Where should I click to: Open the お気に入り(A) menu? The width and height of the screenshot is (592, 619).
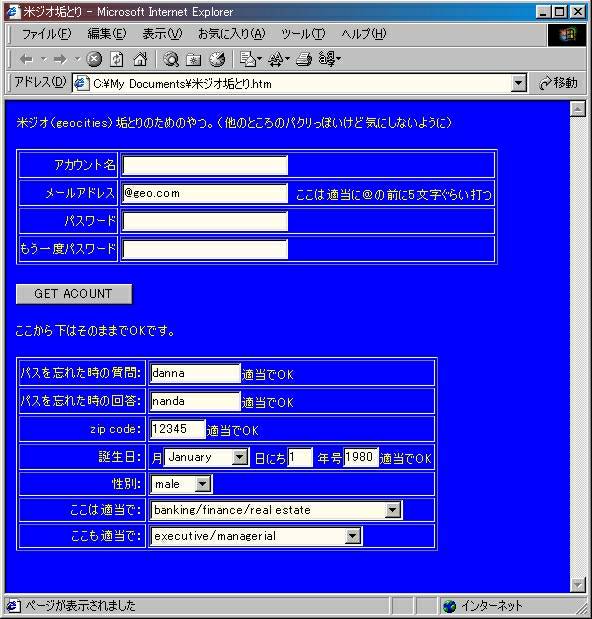coord(232,34)
